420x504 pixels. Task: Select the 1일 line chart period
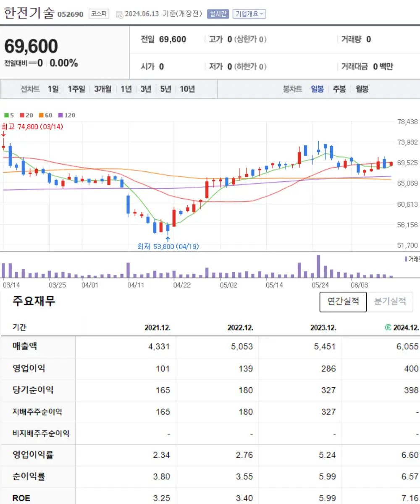pyautogui.click(x=53, y=89)
